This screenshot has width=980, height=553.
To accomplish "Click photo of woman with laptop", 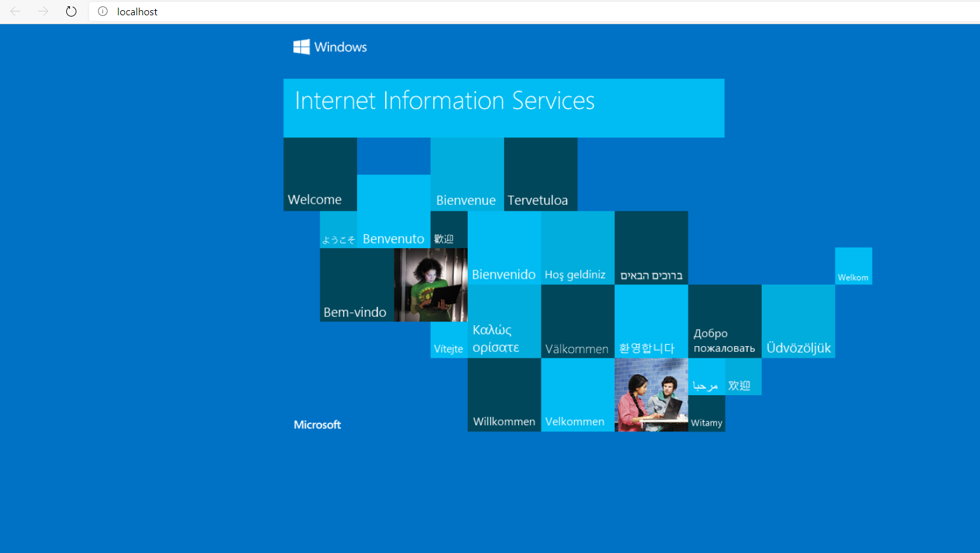I will pos(431,285).
